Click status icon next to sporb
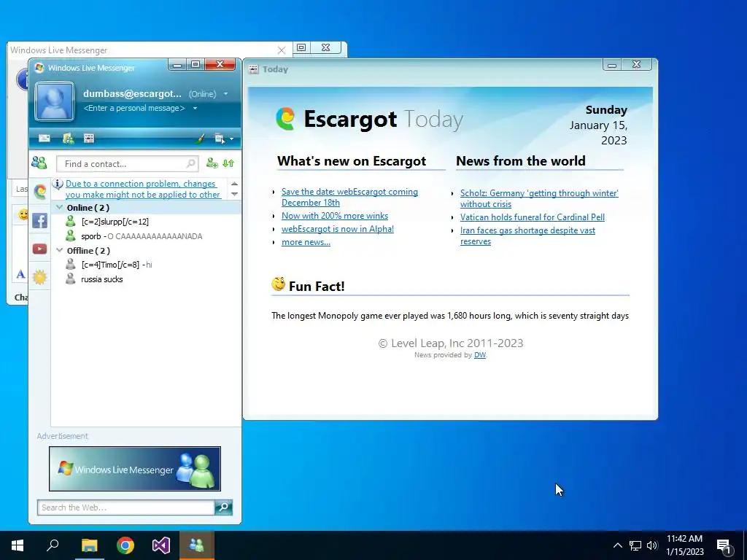Image resolution: width=747 pixels, height=560 pixels. [x=71, y=236]
